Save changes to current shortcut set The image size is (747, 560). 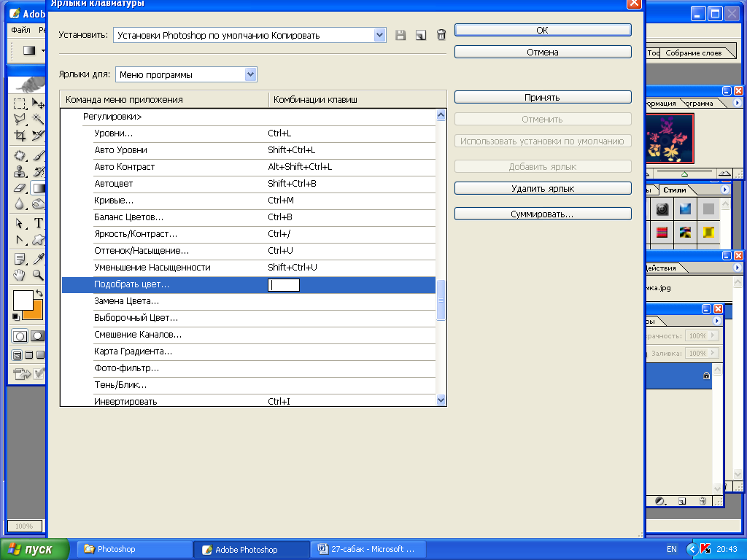point(400,35)
